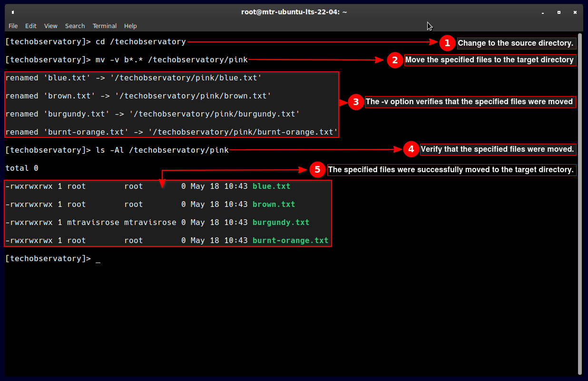Select the red callout badge numbered 1

point(447,43)
